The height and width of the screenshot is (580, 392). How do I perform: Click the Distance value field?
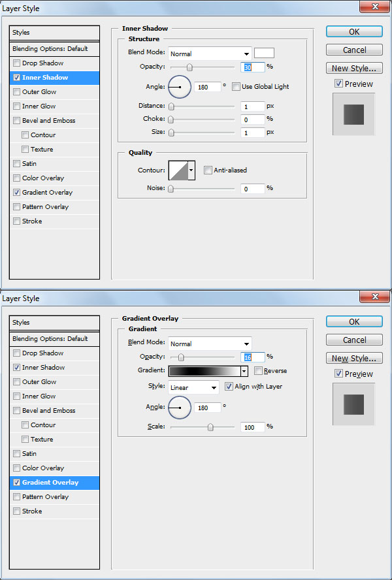coord(253,106)
